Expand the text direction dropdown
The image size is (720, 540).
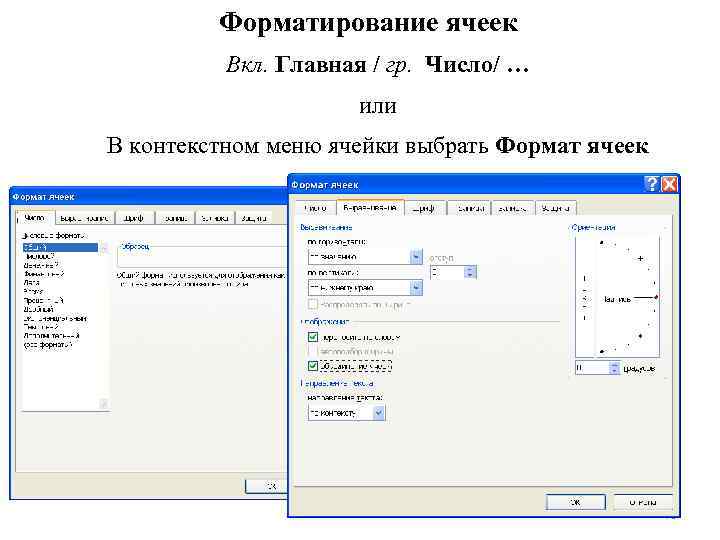point(379,413)
